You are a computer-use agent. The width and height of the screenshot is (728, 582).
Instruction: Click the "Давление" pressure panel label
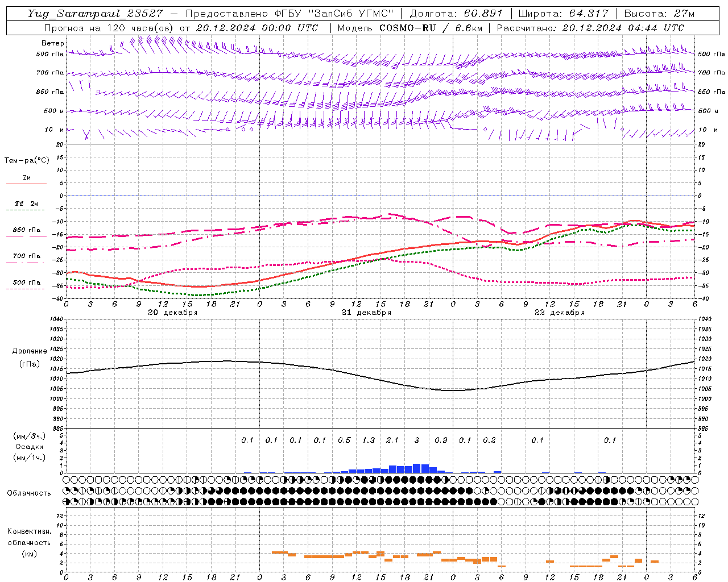click(x=30, y=351)
